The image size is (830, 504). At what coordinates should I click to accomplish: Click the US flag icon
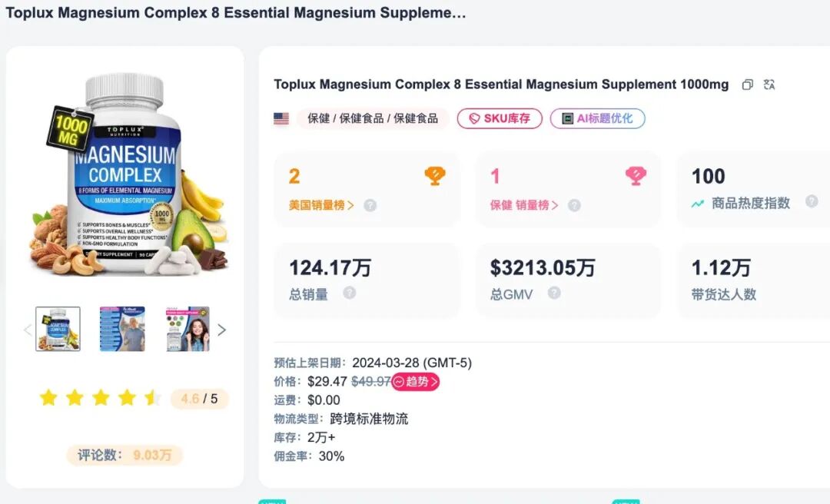click(281, 118)
